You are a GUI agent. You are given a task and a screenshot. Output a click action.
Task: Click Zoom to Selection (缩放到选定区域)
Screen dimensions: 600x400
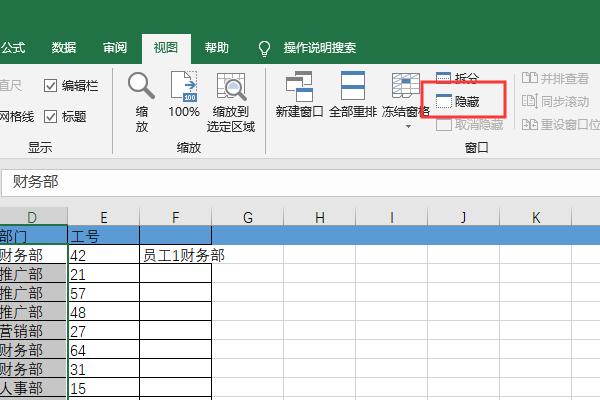tap(231, 102)
